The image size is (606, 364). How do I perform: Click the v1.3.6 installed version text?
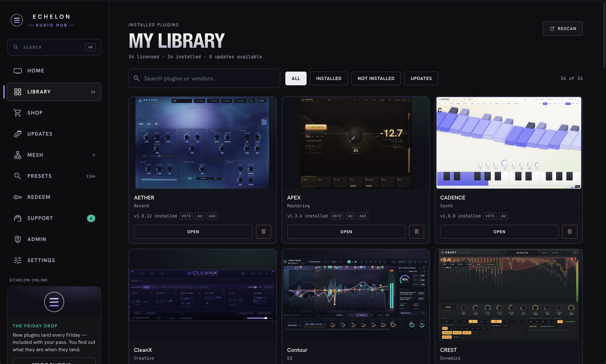click(307, 216)
